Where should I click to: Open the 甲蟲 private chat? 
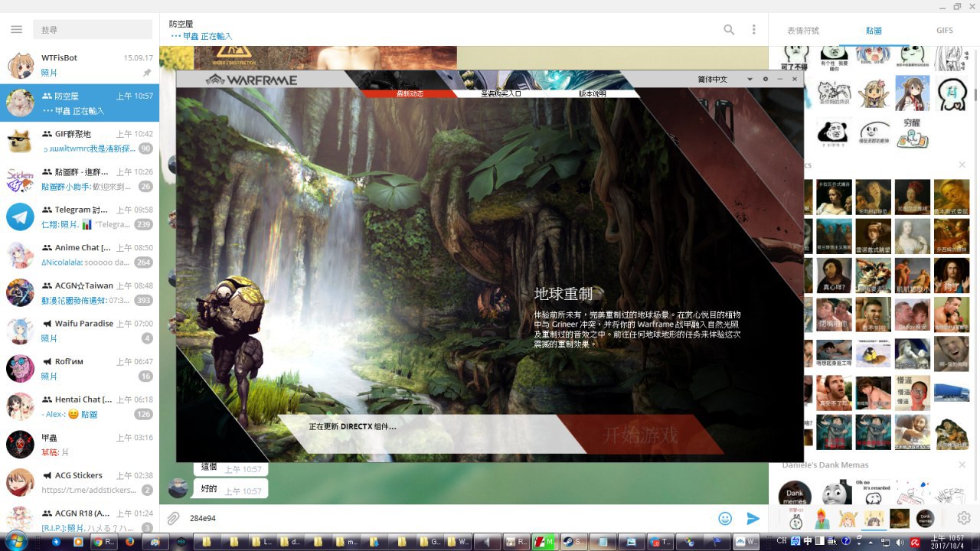80,445
